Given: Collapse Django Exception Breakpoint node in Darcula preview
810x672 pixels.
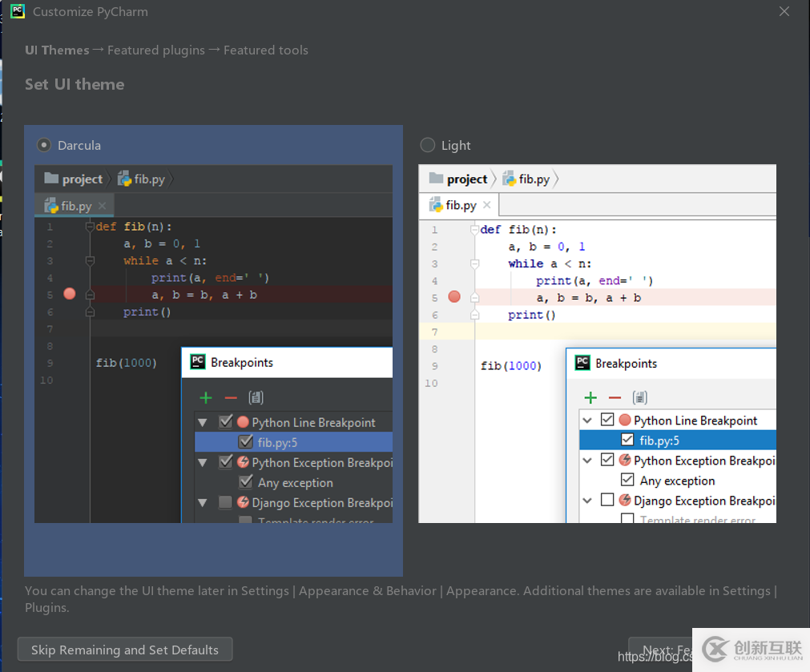Looking at the screenshot, I should (203, 502).
